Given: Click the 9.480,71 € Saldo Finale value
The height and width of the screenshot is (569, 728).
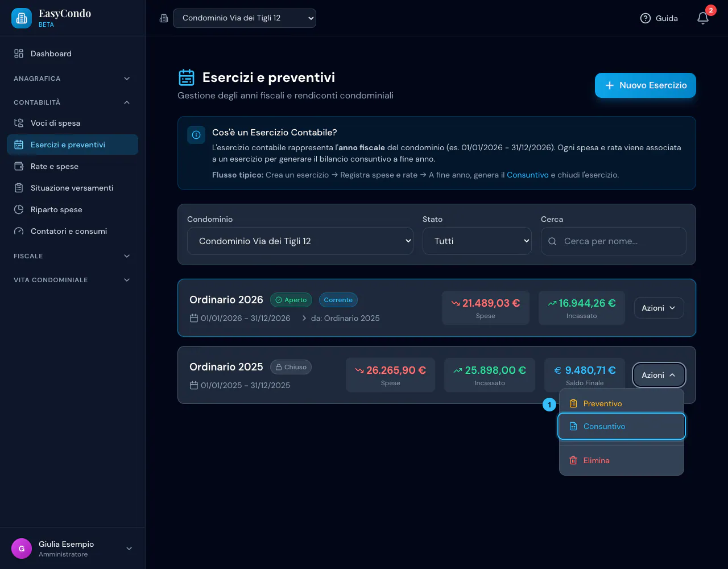Looking at the screenshot, I should [585, 375].
